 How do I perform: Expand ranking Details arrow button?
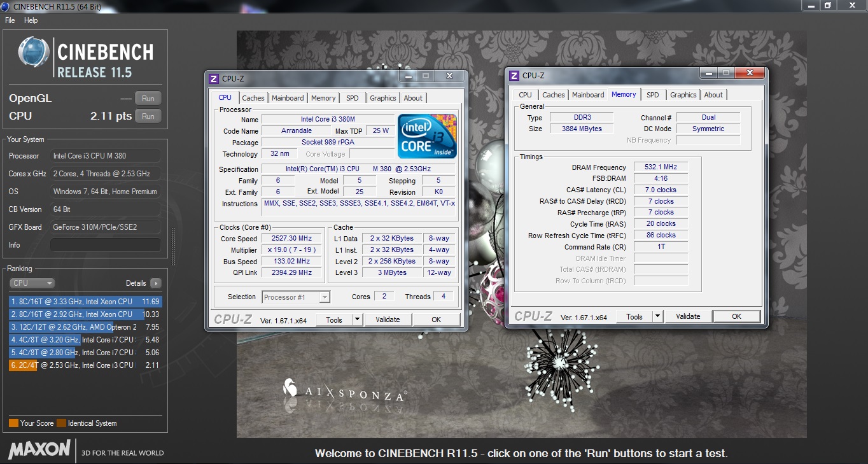click(155, 283)
